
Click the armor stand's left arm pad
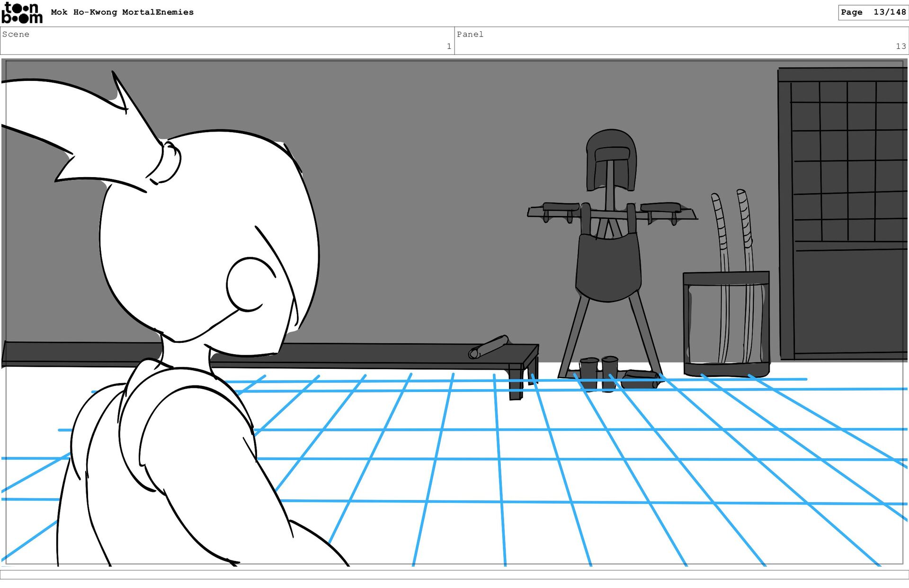click(561, 207)
